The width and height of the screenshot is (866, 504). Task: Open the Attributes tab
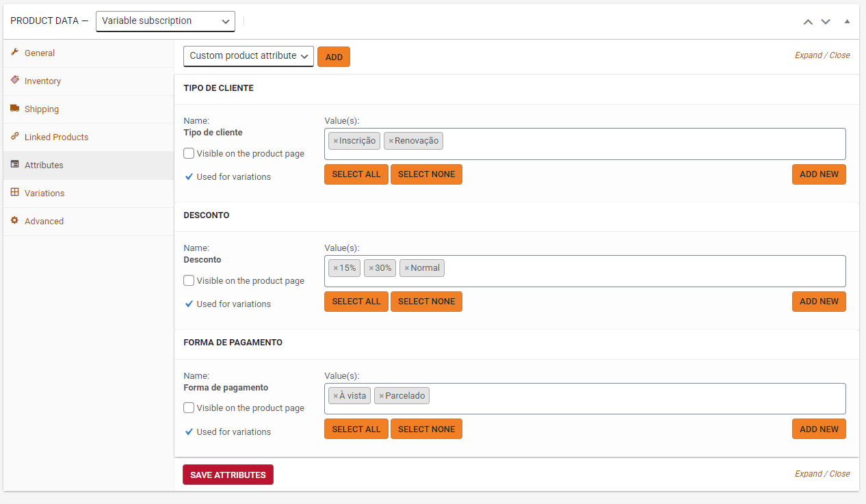tap(44, 165)
